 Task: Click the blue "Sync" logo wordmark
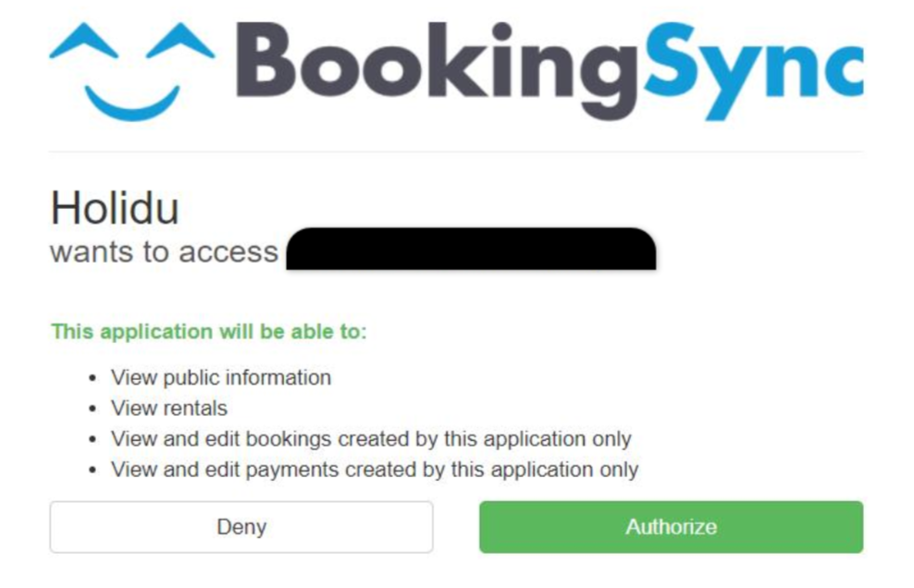click(754, 69)
